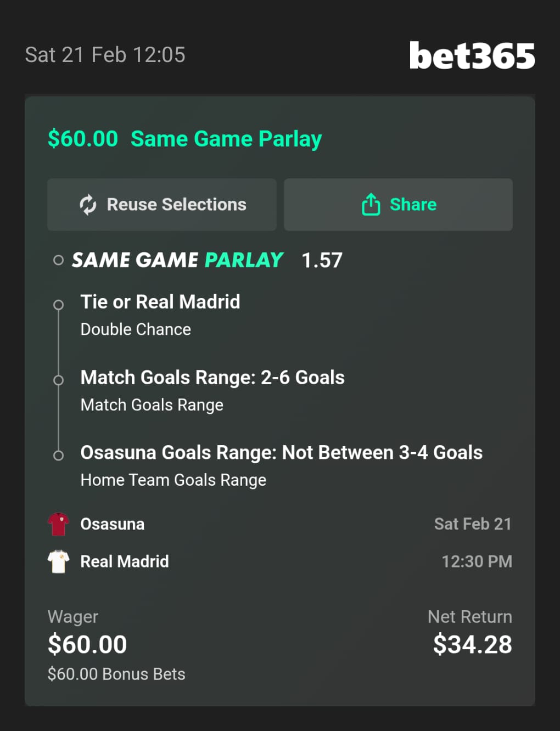Click the bet365 logo
The height and width of the screenshot is (731, 560).
[x=472, y=56]
